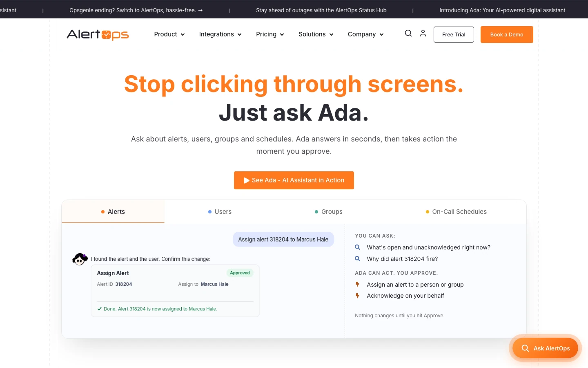Click lightning icon beside "Assign an alert"

357,285
